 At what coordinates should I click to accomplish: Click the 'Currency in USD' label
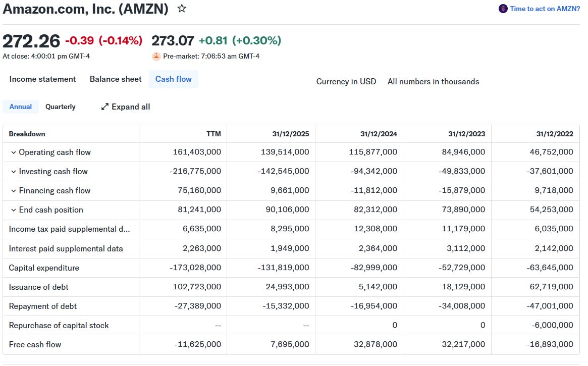[x=346, y=82]
